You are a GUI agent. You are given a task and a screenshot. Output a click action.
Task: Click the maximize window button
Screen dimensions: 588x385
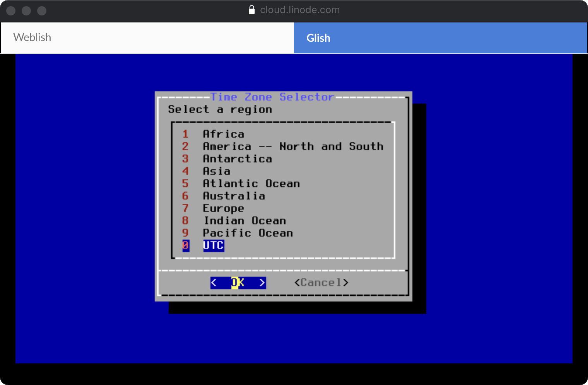click(x=42, y=11)
